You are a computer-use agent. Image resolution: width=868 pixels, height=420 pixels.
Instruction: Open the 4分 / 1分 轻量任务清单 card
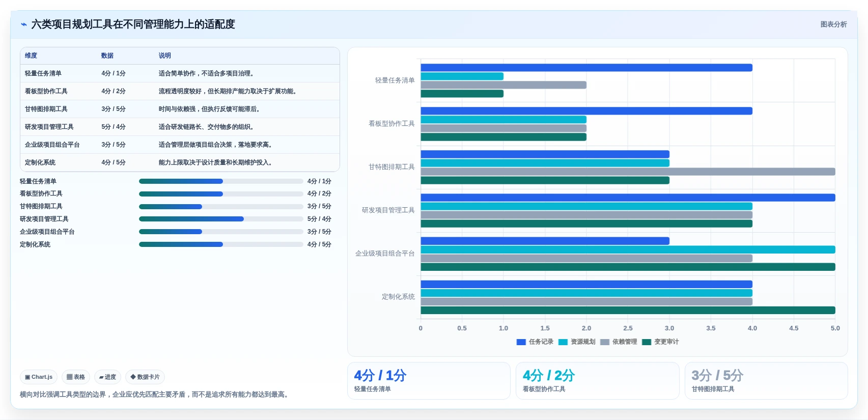point(429,381)
